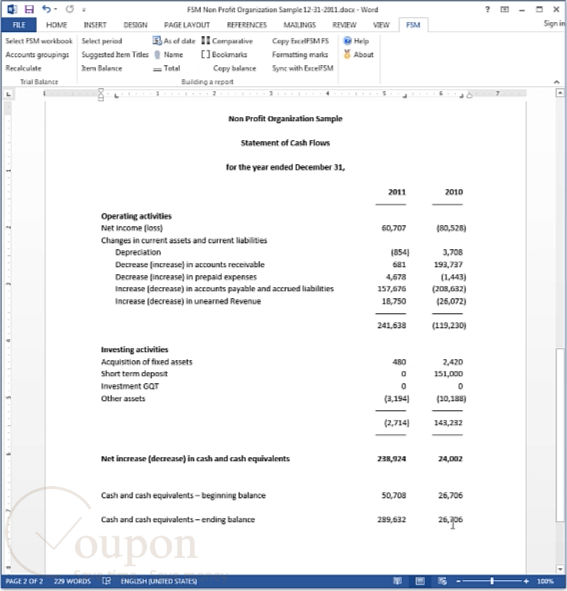Viewport: 567px width, 591px height.
Task: Open the MAILINGS tab
Action: click(x=300, y=25)
